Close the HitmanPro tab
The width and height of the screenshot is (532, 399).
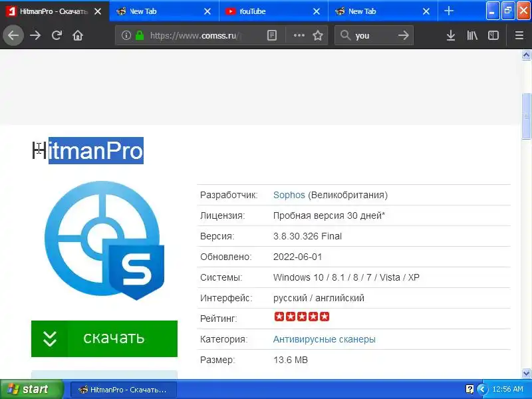98,11
